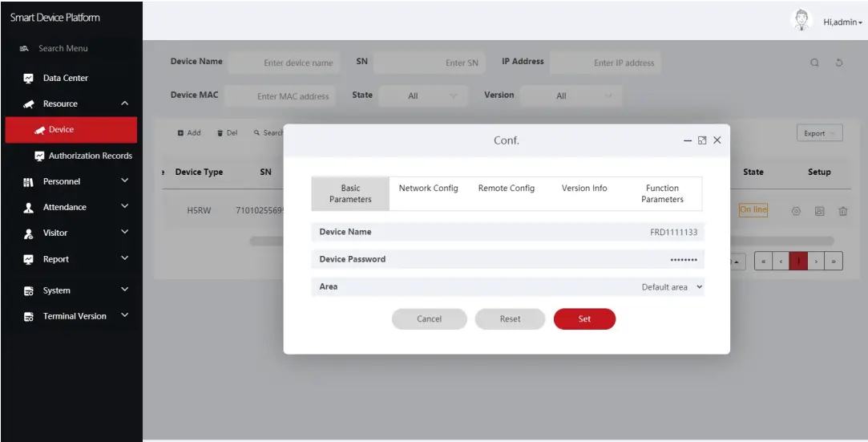Go to first page of results
868x442 pixels.
tap(763, 261)
